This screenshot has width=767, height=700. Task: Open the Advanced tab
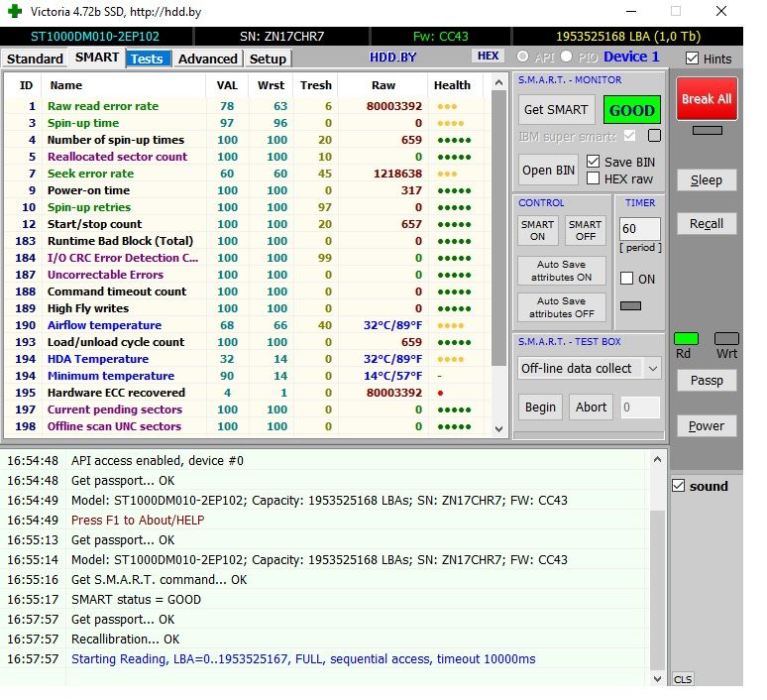pyautogui.click(x=207, y=58)
